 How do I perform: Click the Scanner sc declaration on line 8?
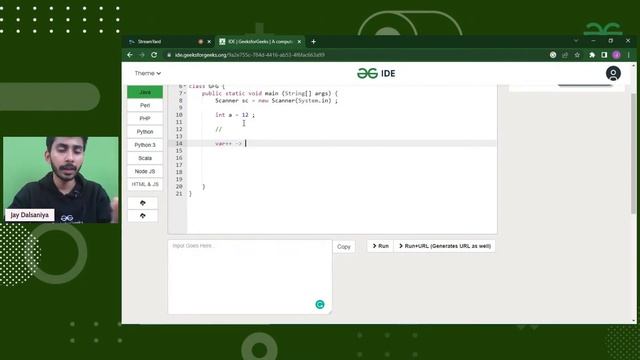click(x=276, y=101)
